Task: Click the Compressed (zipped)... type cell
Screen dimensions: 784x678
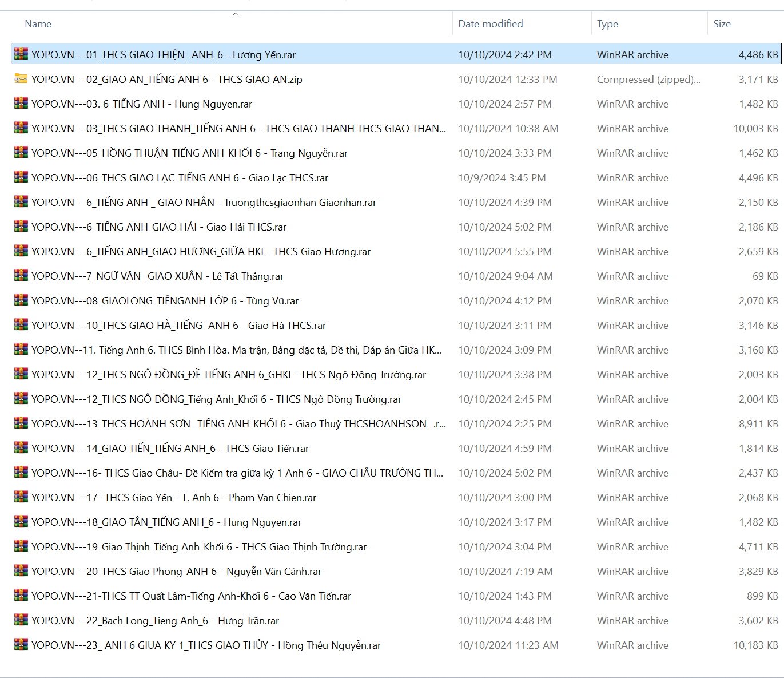Action: (x=648, y=80)
